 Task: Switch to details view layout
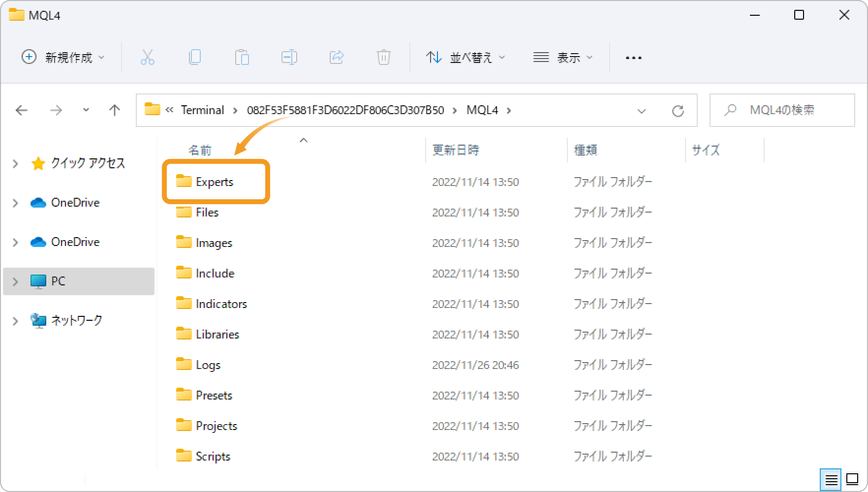pyautogui.click(x=831, y=480)
